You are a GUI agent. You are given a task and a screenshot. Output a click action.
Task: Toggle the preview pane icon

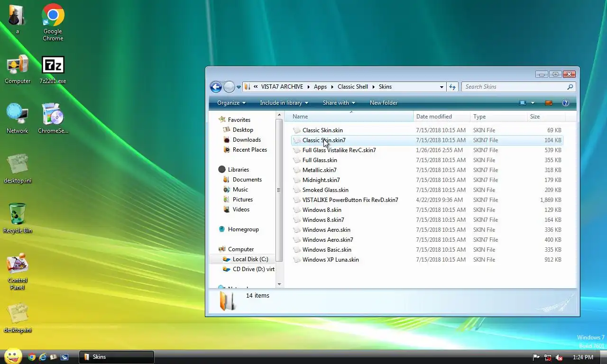tap(549, 103)
